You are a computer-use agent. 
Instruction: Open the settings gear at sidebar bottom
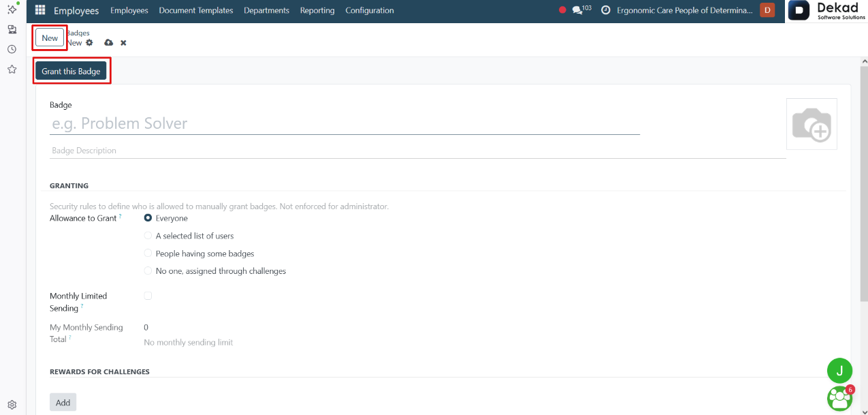[x=12, y=404]
